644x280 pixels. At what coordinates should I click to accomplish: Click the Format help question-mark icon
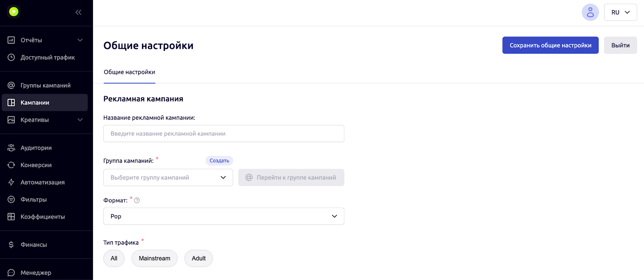coord(137,201)
